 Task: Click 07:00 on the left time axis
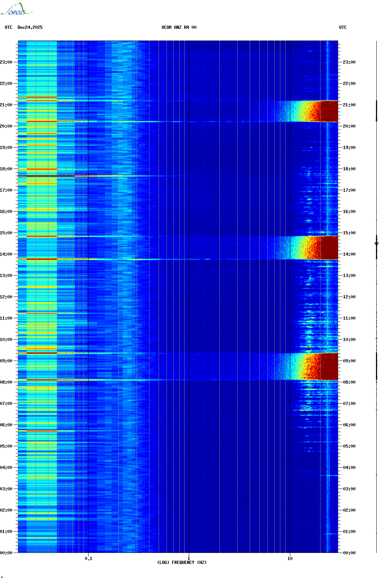click(6, 404)
